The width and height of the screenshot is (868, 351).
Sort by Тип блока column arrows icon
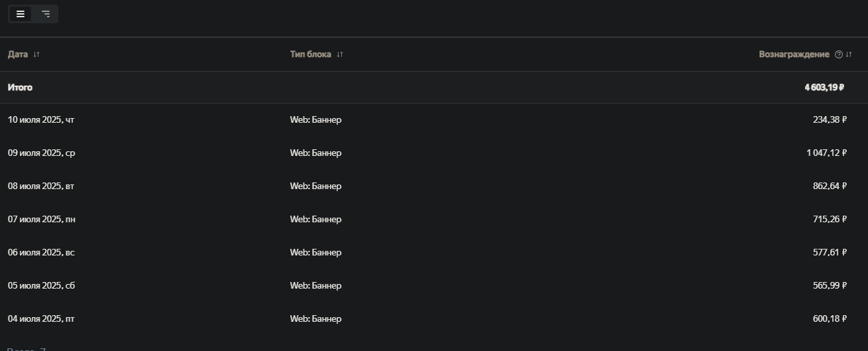[340, 54]
